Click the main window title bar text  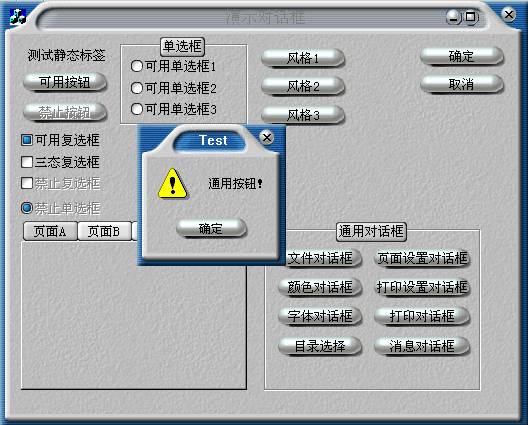tap(266, 18)
